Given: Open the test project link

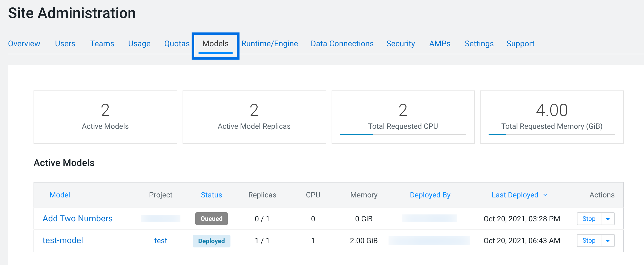Looking at the screenshot, I should point(160,241).
